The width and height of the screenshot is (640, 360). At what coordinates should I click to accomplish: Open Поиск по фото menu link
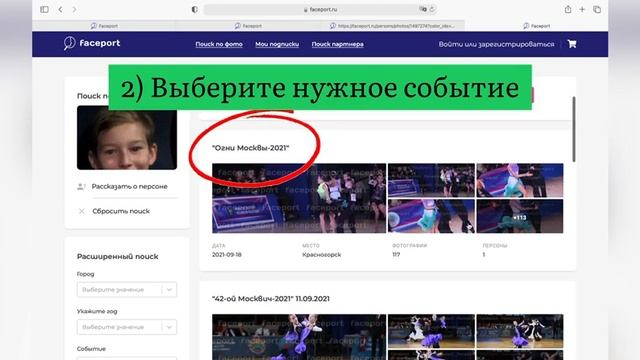pos(219,44)
